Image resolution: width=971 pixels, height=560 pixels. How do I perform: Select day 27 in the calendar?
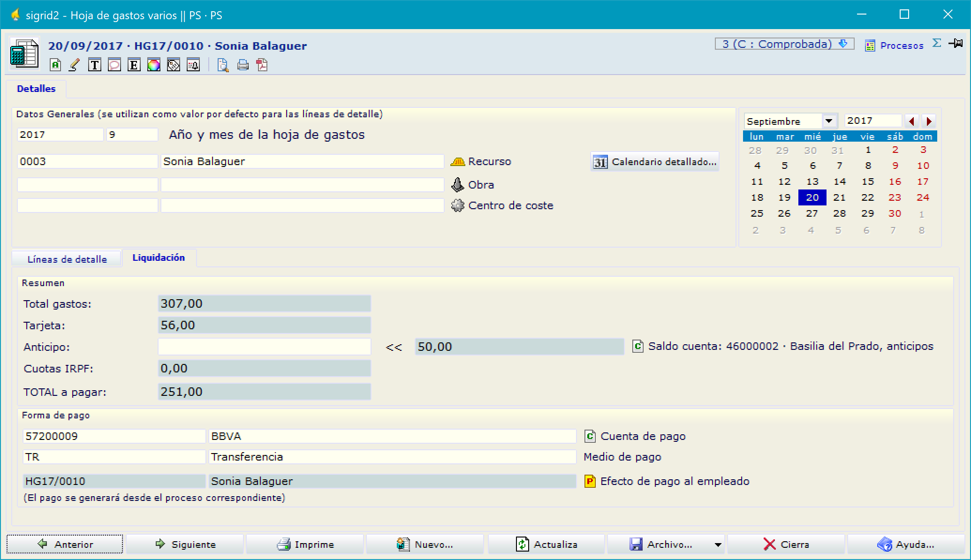pos(812,213)
